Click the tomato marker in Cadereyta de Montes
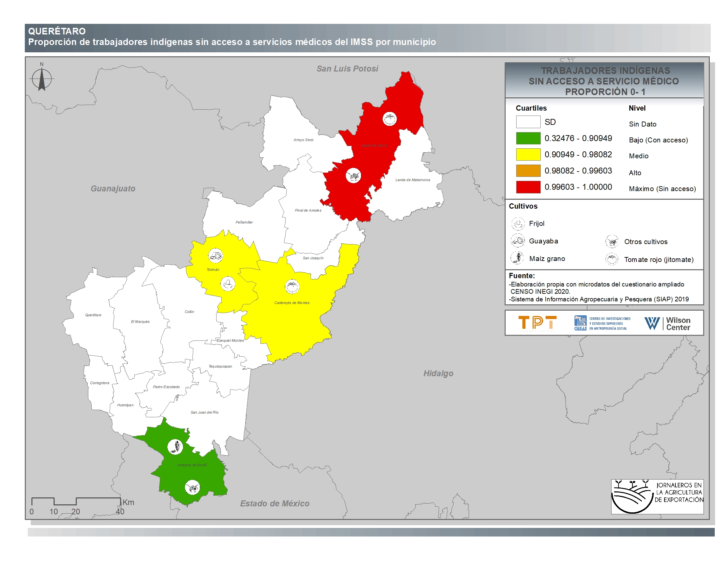The width and height of the screenshot is (728, 563). pyautogui.click(x=292, y=286)
